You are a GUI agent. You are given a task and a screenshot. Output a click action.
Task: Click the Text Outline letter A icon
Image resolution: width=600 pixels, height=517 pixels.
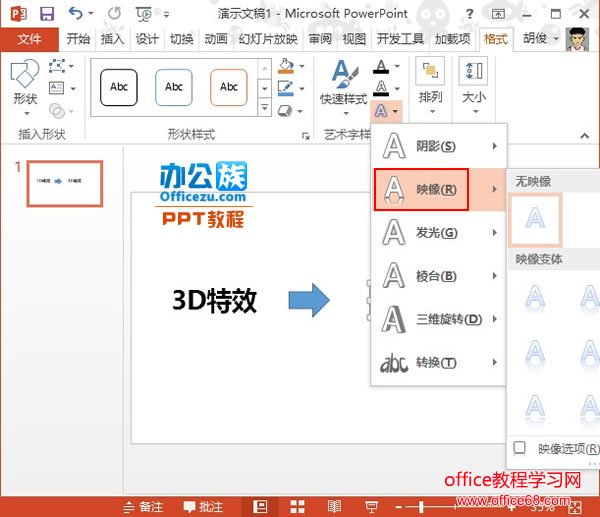381,88
